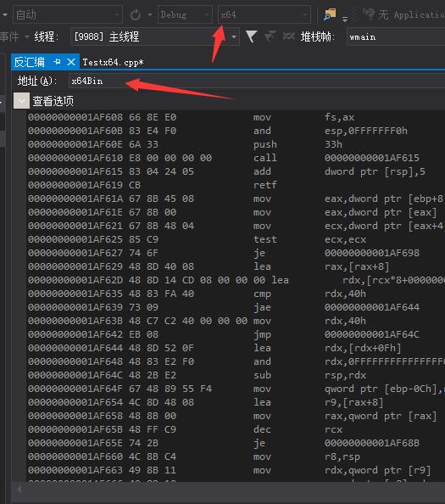Click the horizontal scrollbar left arrow
Viewport: 445px width, 504px height.
click(x=19, y=490)
